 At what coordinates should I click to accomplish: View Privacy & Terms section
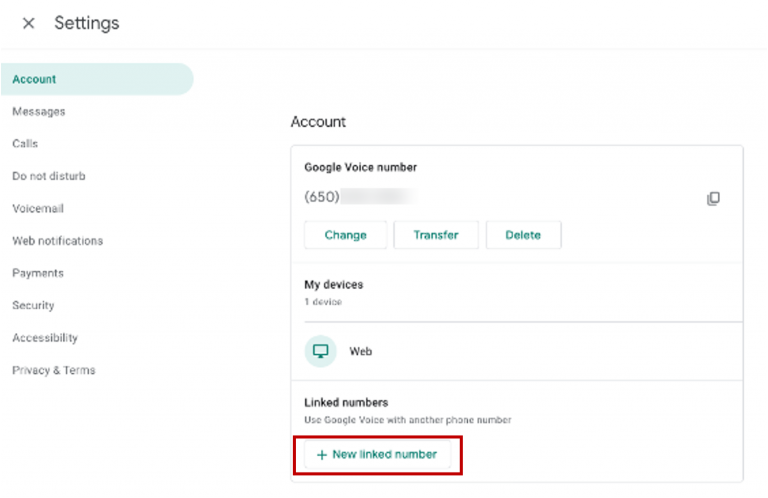[x=54, y=370]
